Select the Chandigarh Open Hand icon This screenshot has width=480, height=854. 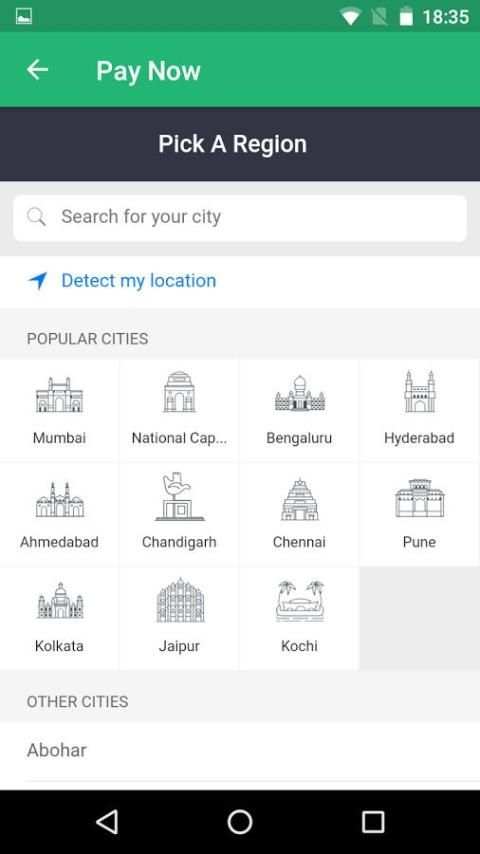point(179,497)
